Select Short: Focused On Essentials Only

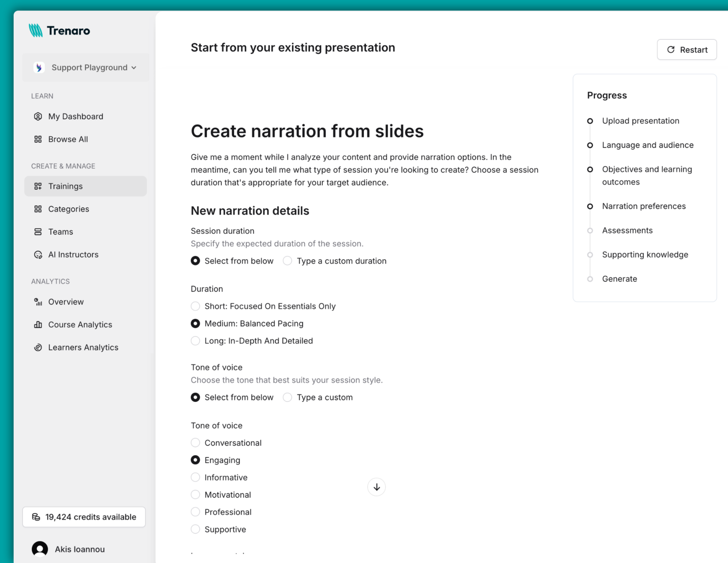click(195, 306)
